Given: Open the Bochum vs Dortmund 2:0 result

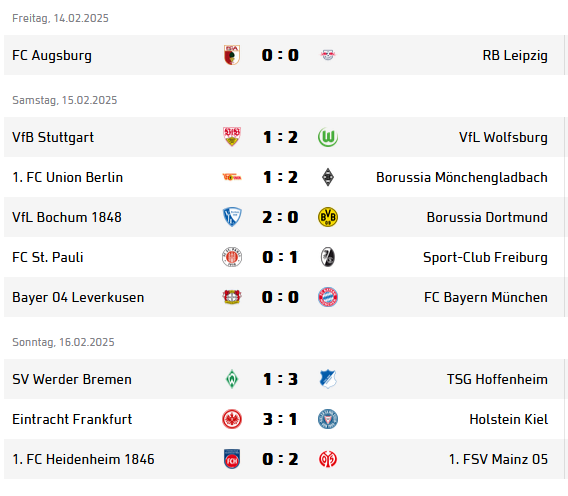Looking at the screenshot, I should pos(280,217).
